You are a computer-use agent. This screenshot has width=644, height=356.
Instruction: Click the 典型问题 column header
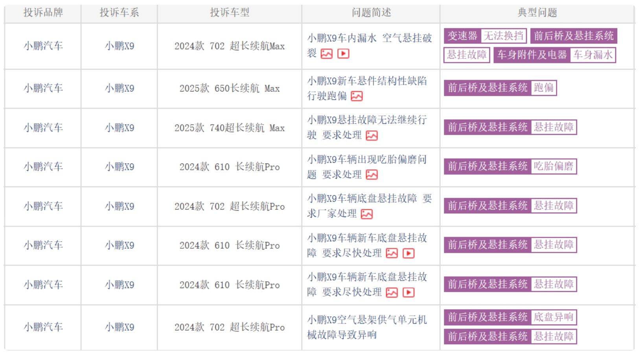(x=537, y=13)
